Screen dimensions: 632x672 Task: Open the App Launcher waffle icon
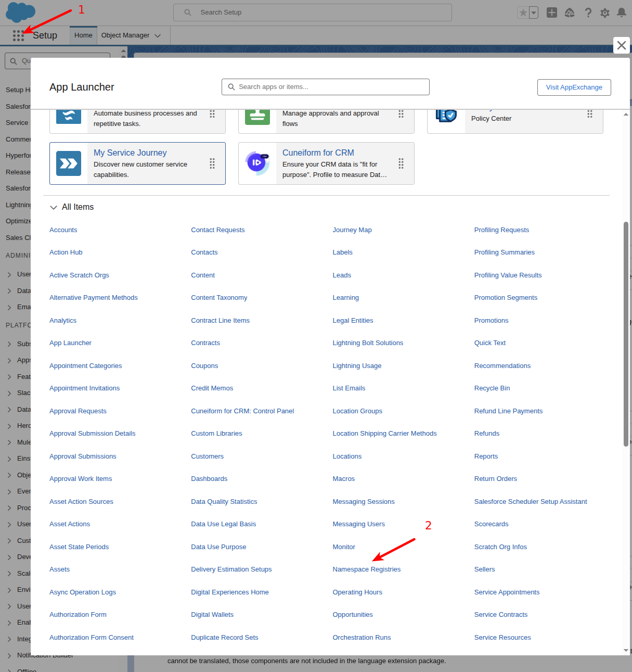coord(18,35)
